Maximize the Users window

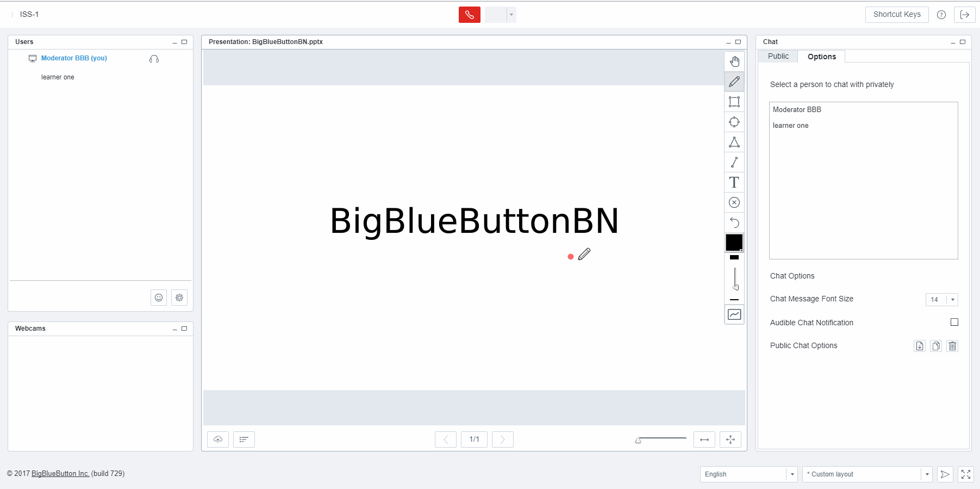click(184, 42)
